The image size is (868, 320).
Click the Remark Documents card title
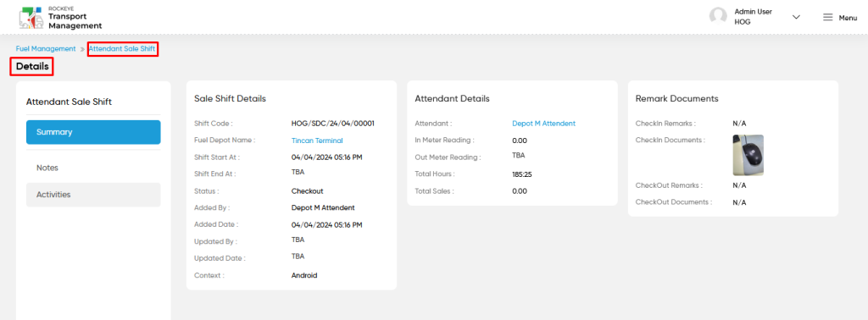pyautogui.click(x=676, y=98)
